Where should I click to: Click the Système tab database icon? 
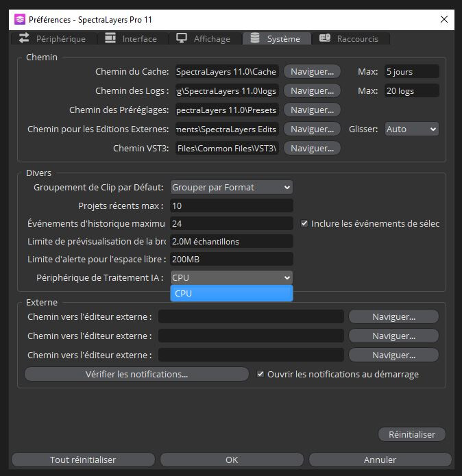click(x=255, y=38)
